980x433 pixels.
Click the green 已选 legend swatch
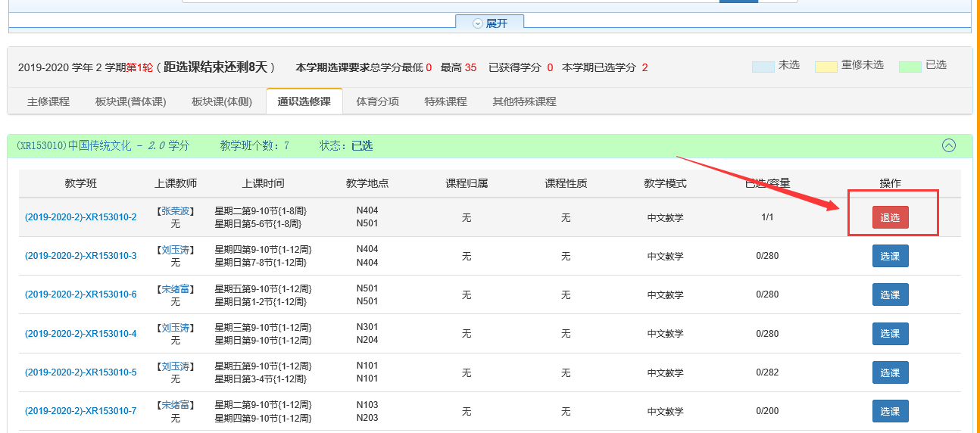pyautogui.click(x=910, y=67)
